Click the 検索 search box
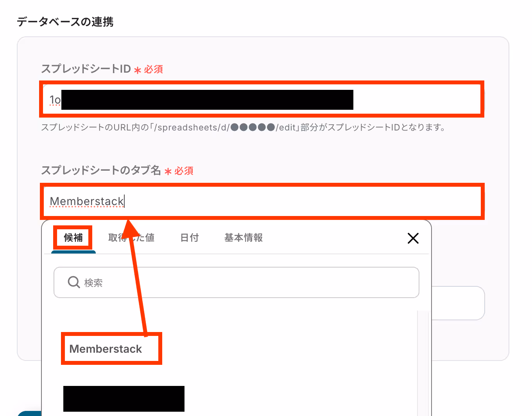 pyautogui.click(x=236, y=282)
